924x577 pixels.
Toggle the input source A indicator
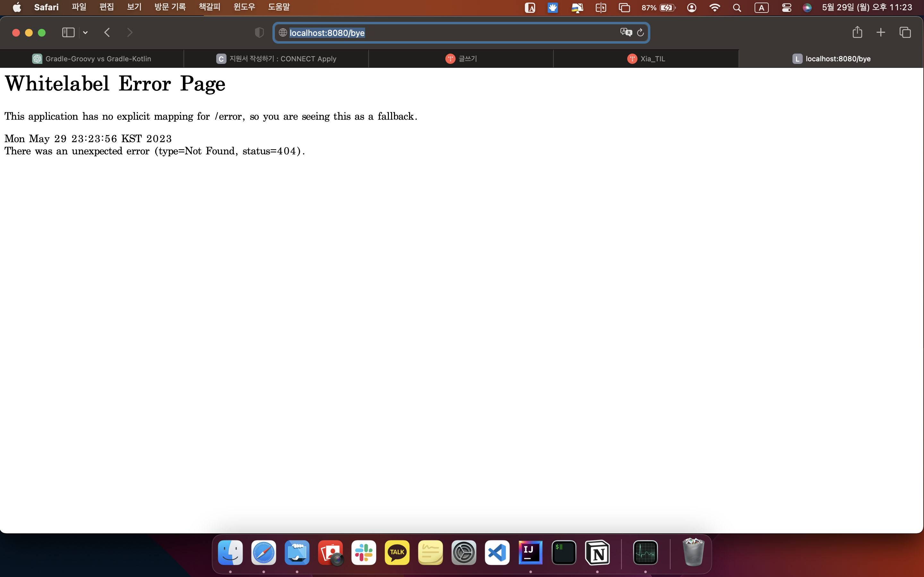pos(761,8)
